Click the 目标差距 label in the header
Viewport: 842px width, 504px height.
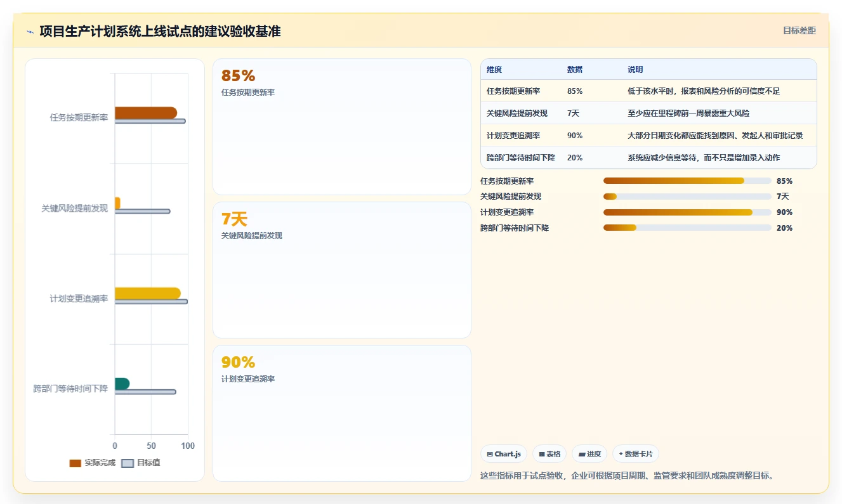coord(799,30)
